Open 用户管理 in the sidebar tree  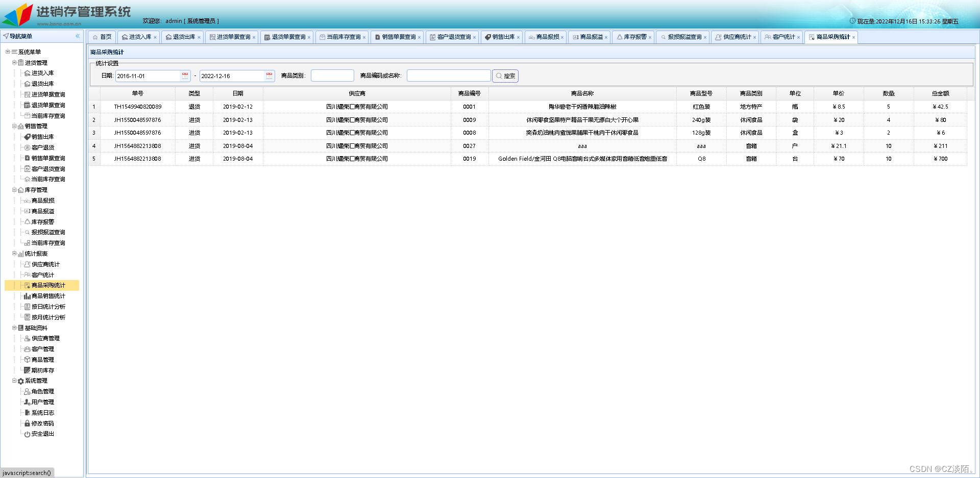[x=43, y=402]
